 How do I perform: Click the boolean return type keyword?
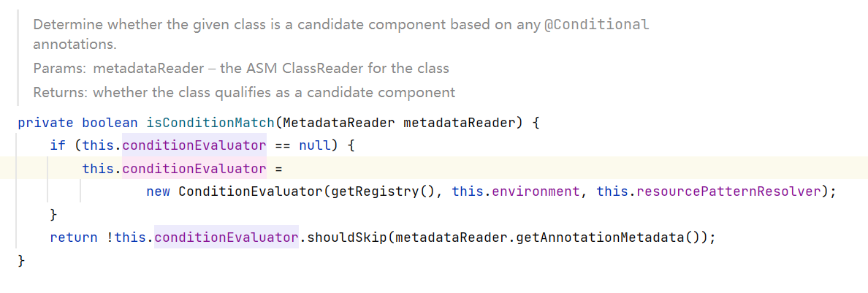tap(110, 122)
